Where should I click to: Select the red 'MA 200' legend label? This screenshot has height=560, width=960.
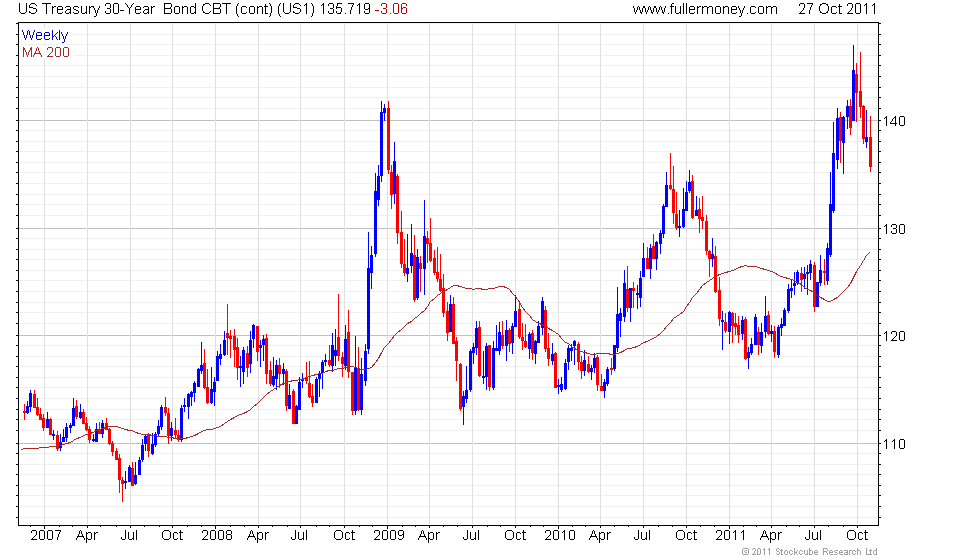click(46, 53)
